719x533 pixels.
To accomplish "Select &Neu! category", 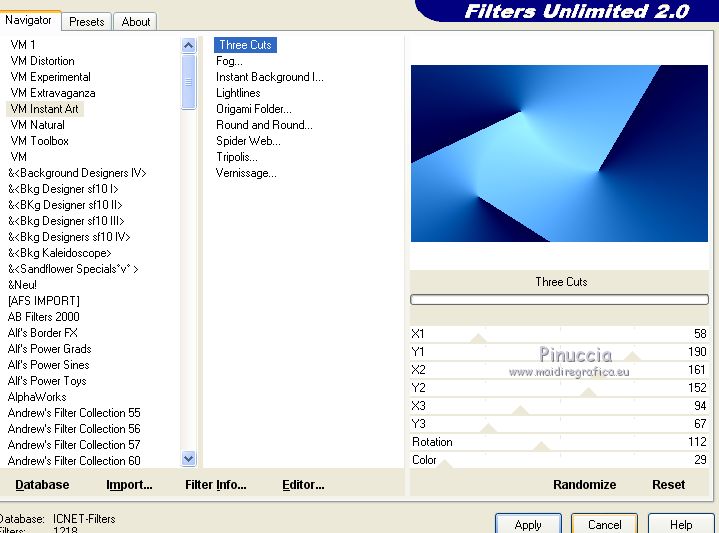I will [22, 285].
